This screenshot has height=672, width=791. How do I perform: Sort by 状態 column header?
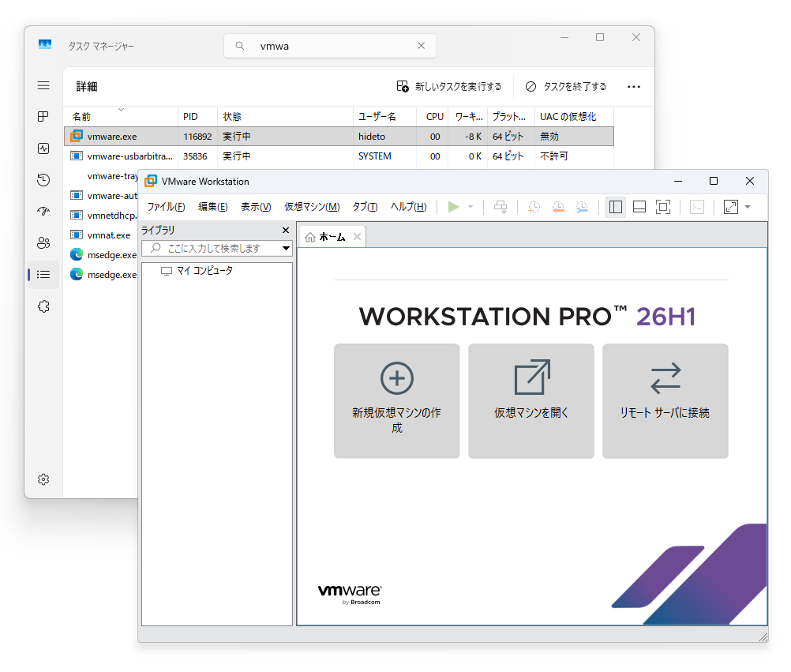tap(285, 117)
